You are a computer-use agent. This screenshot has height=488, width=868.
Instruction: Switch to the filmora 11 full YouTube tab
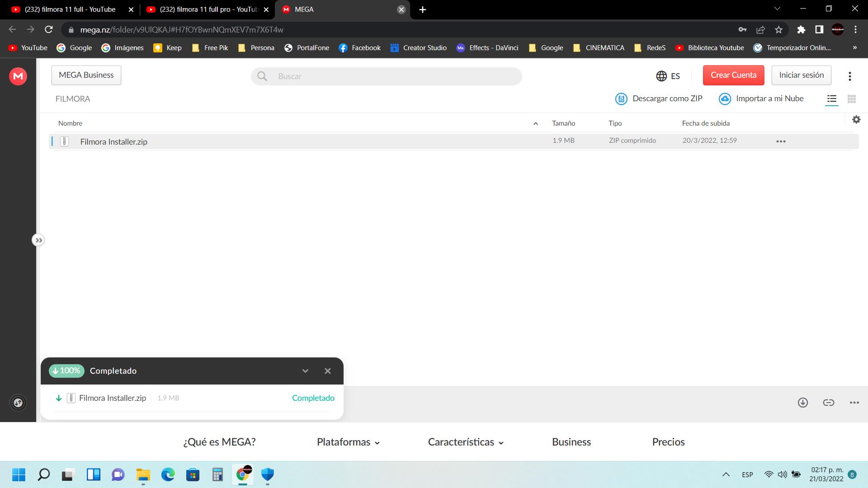click(x=70, y=9)
